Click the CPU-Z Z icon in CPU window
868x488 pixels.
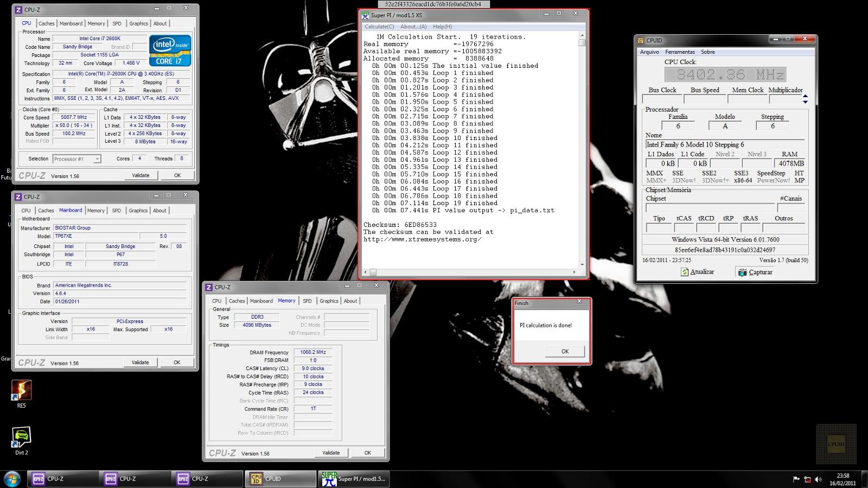coord(18,10)
